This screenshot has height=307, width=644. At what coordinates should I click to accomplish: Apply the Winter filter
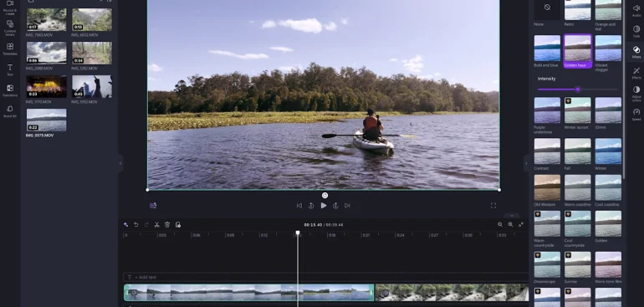point(608,151)
